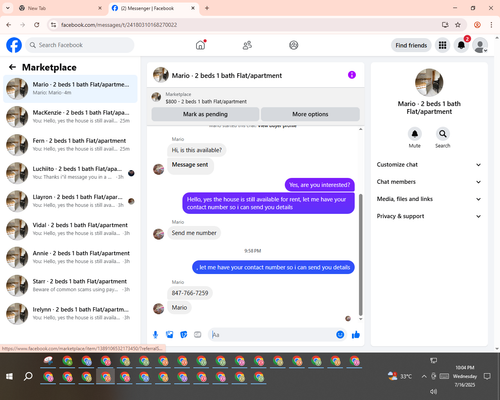Open Vidal conversation
Viewport: 500px width, 400px height.
70,229
